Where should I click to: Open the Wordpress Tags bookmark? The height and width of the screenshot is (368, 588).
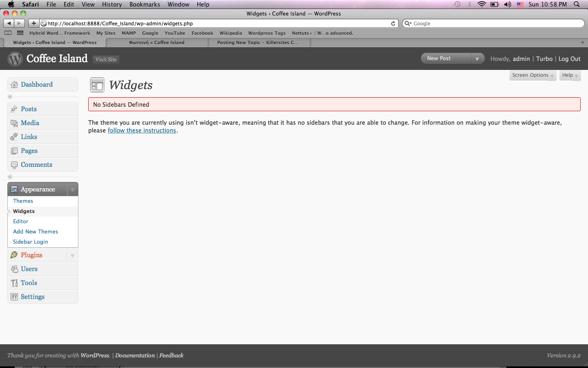click(267, 33)
